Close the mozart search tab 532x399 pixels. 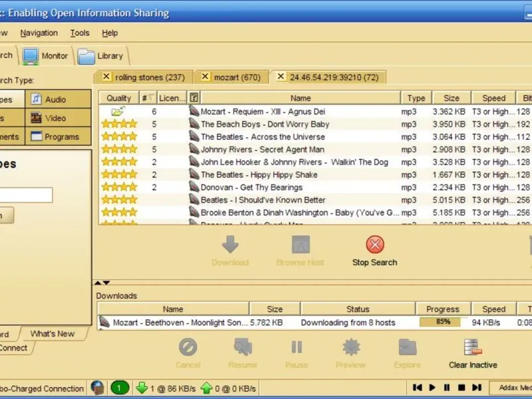tap(205, 77)
